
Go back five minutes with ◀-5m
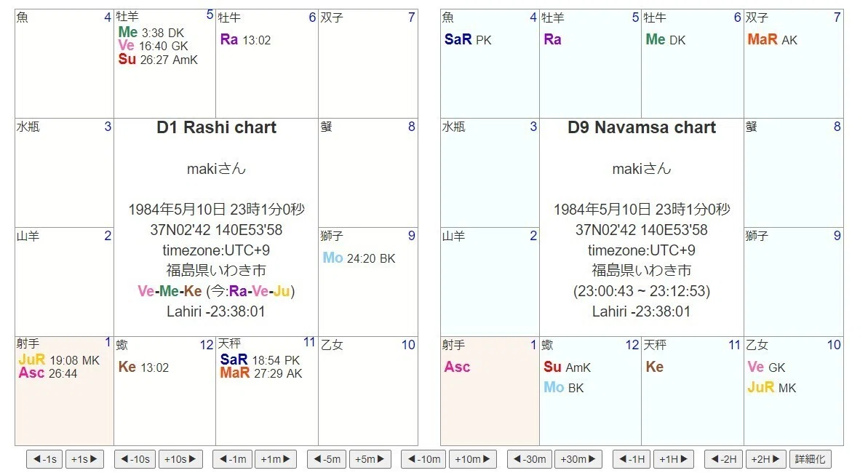327,459
